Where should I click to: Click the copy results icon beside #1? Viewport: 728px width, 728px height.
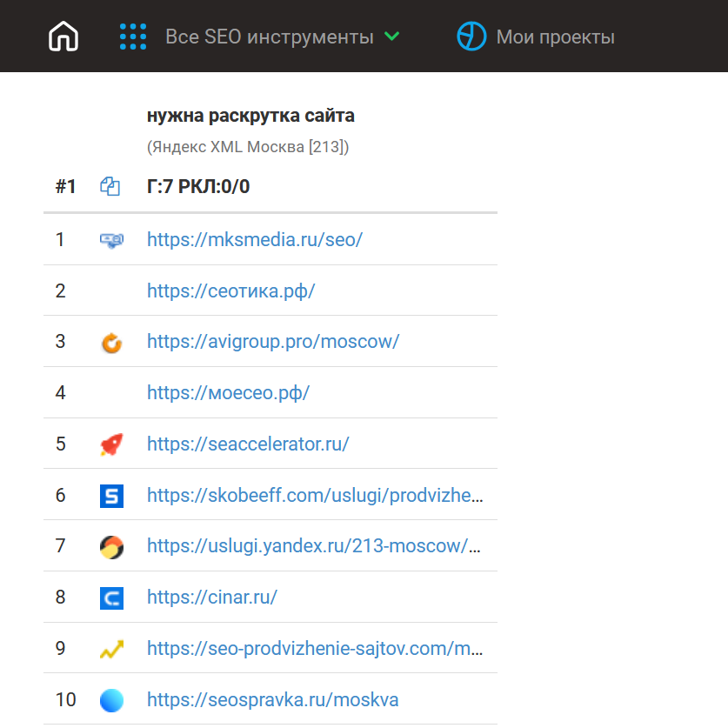click(110, 186)
